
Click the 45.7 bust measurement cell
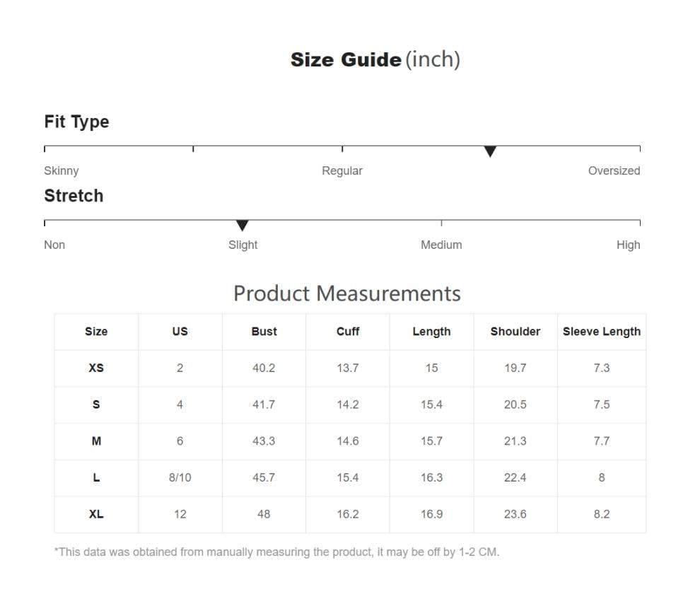click(x=264, y=477)
